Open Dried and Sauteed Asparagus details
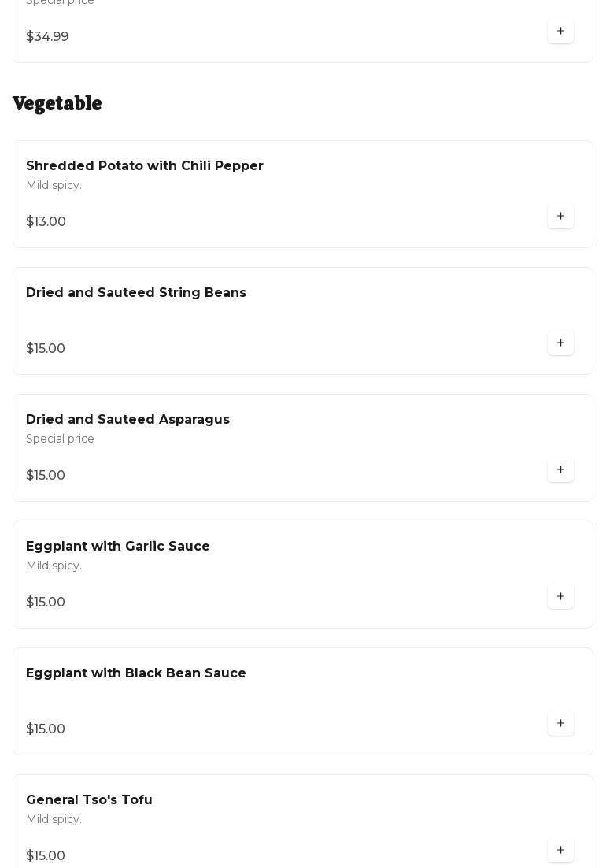606x868 pixels. (127, 420)
